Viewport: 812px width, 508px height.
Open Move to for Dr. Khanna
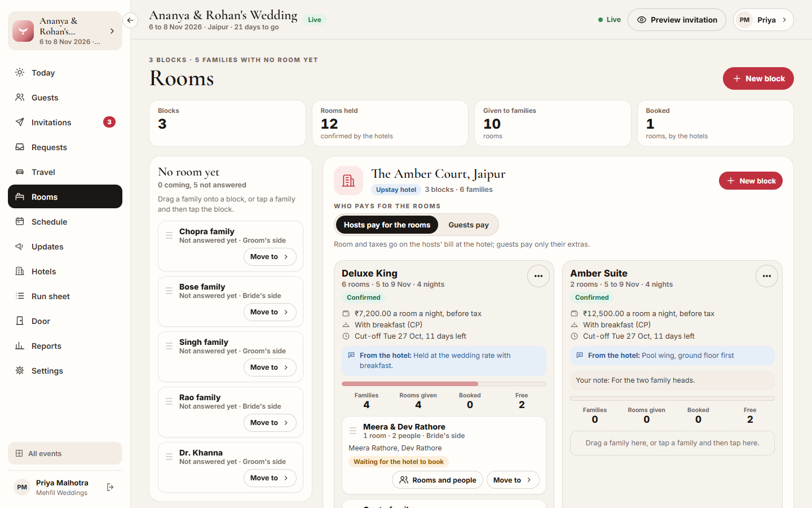(270, 478)
